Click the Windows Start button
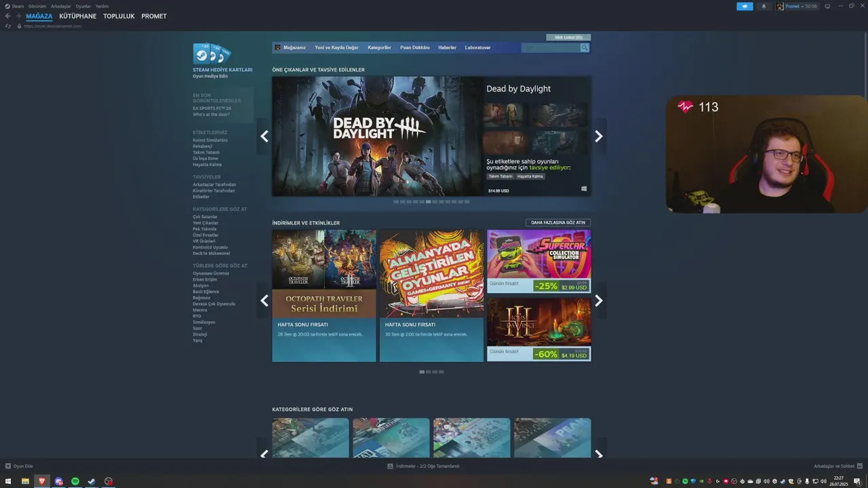Image resolution: width=868 pixels, height=488 pixels. click(x=8, y=481)
